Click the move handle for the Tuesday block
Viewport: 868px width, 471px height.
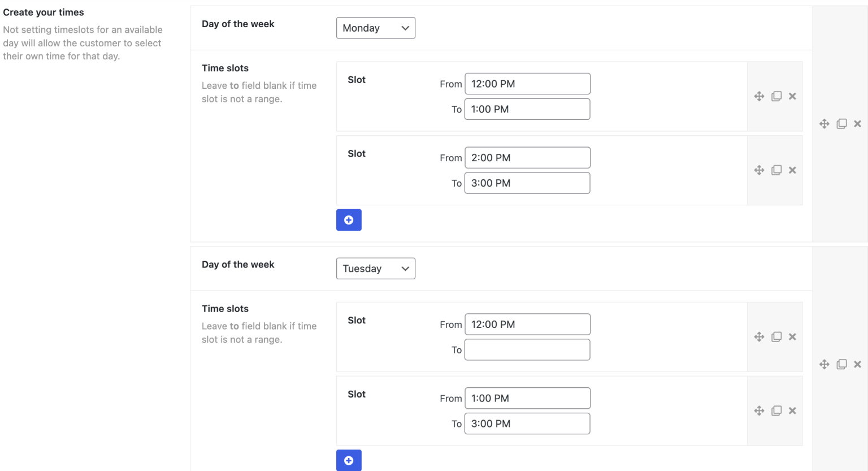824,364
